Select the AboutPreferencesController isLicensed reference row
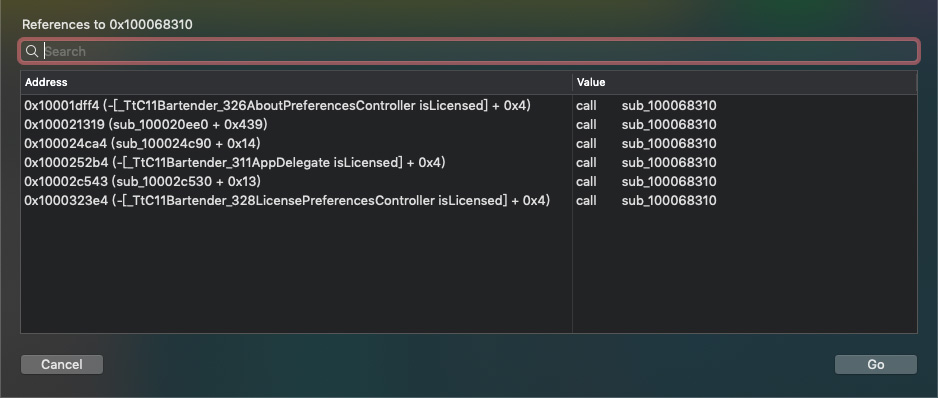The width and height of the screenshot is (938, 398). pyautogui.click(x=469, y=106)
